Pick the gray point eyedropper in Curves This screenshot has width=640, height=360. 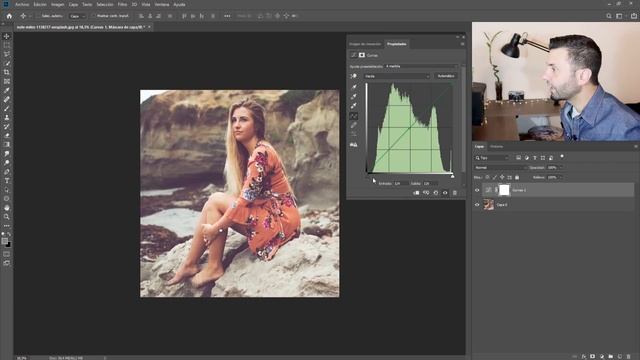[354, 96]
